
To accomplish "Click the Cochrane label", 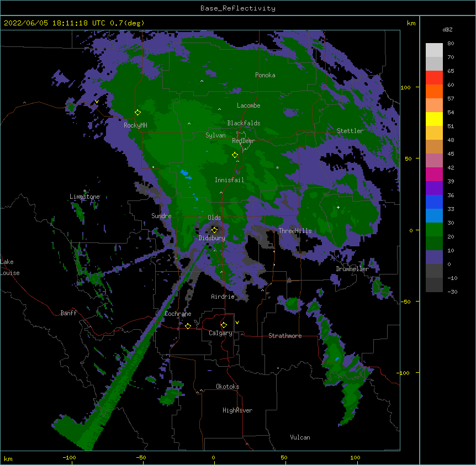I will coord(178,314).
